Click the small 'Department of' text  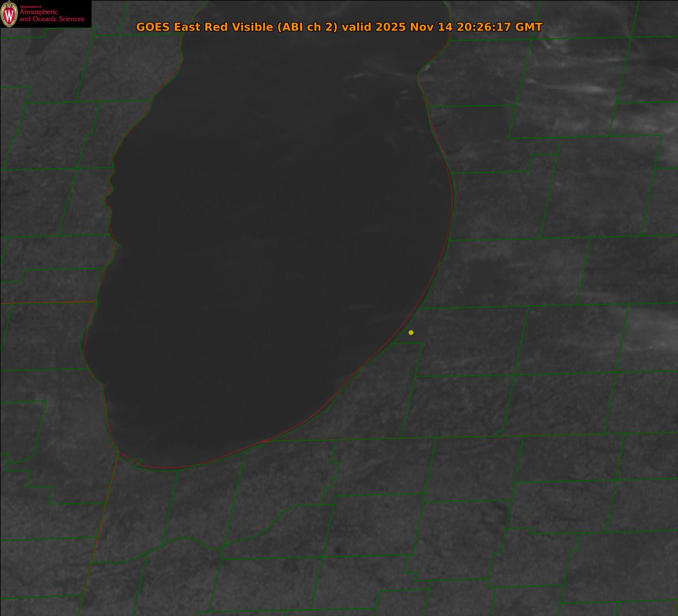tap(31, 6)
